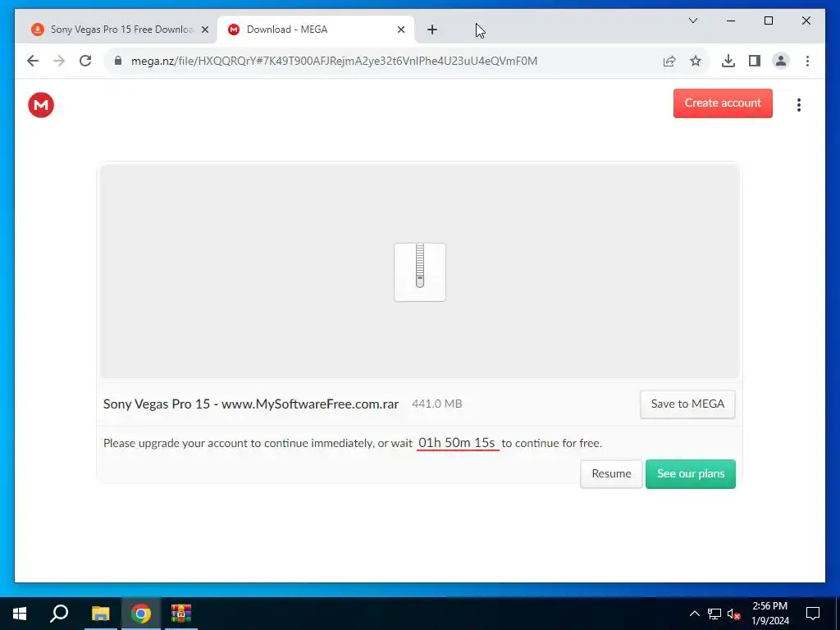Image resolution: width=840 pixels, height=630 pixels.
Task: Click the site lock icon
Action: point(118,61)
